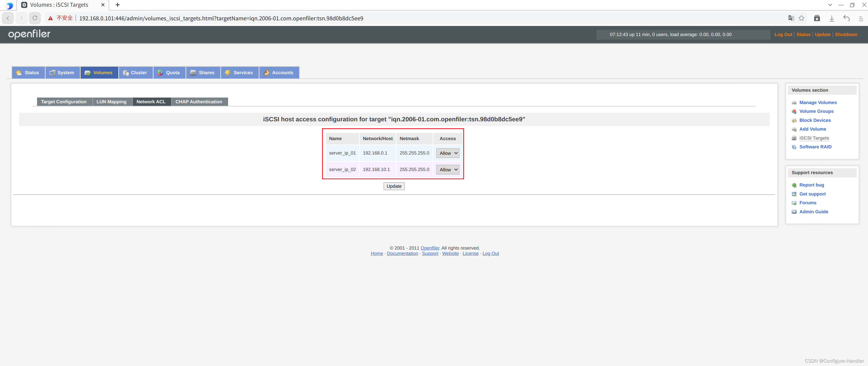Click the browser address bar URL
868x366 pixels.
pos(221,18)
